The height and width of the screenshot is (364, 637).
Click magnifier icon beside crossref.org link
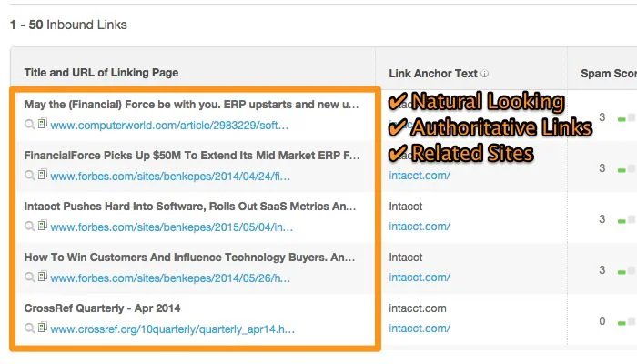(x=30, y=329)
